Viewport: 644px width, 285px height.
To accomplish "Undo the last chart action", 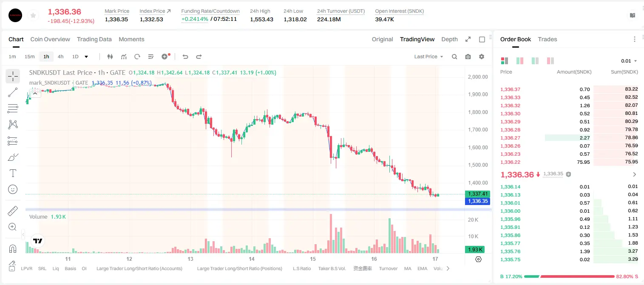I will pyautogui.click(x=185, y=57).
